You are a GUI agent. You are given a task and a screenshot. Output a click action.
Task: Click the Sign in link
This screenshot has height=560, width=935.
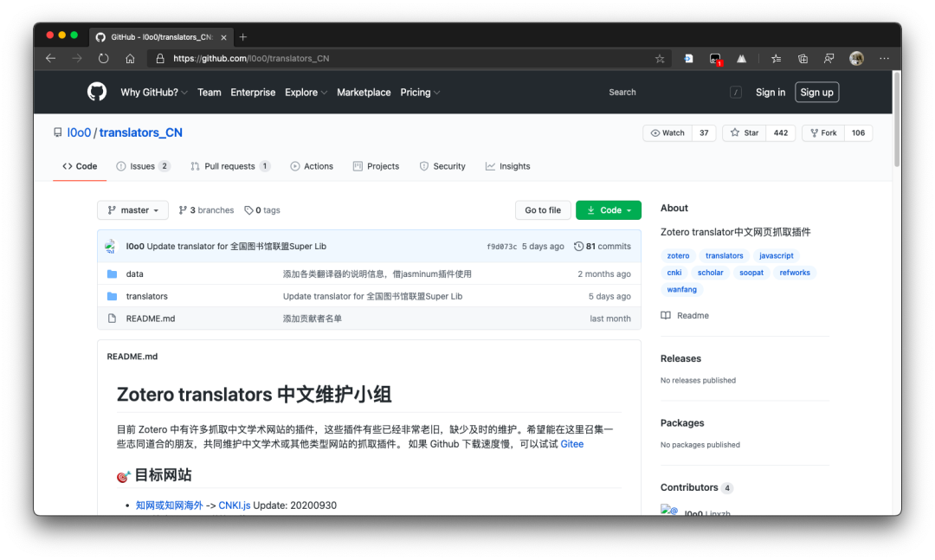point(771,93)
